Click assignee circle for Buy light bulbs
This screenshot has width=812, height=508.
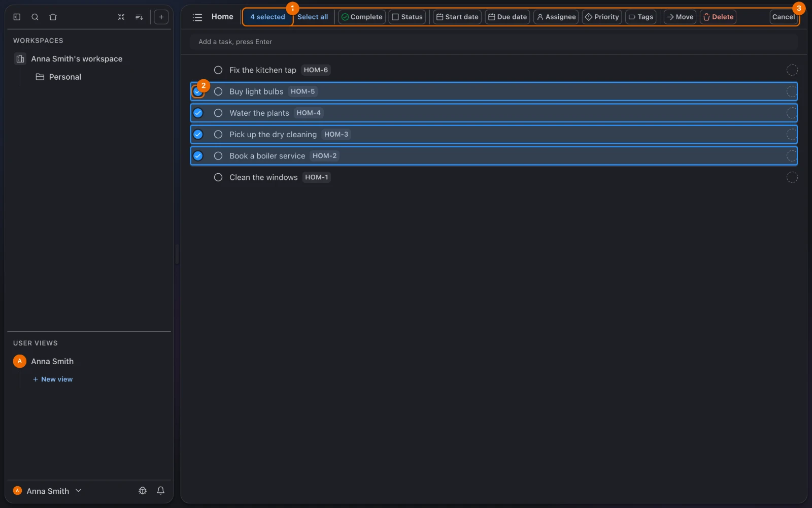792,91
